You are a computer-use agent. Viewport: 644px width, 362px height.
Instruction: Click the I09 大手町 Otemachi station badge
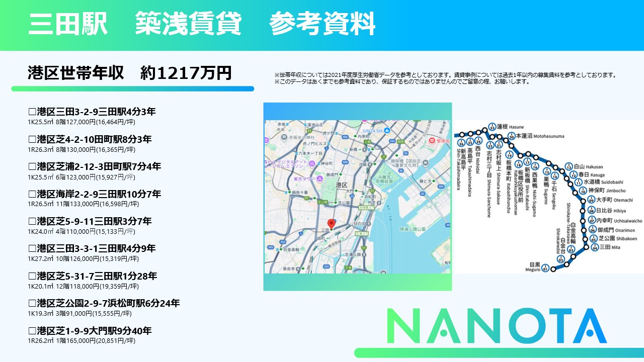coord(591,201)
